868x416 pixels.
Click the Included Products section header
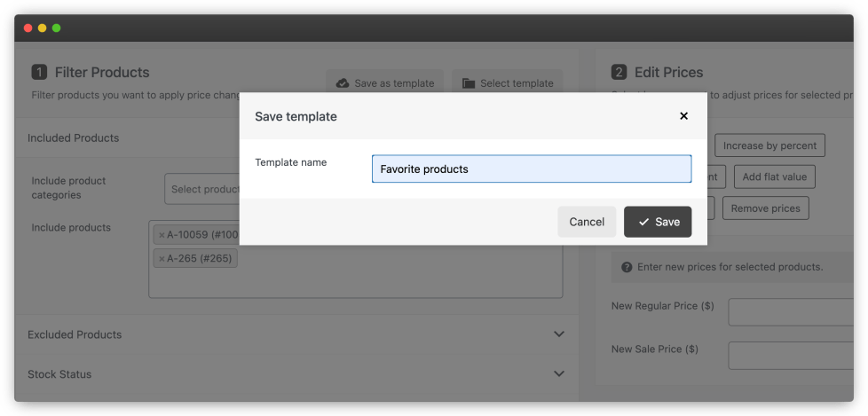[74, 138]
